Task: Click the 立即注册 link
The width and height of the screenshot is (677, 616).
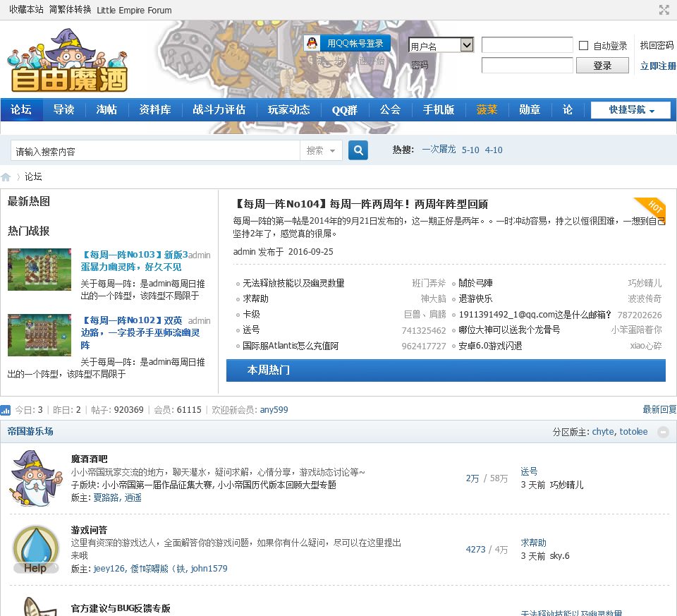Action: [x=658, y=66]
